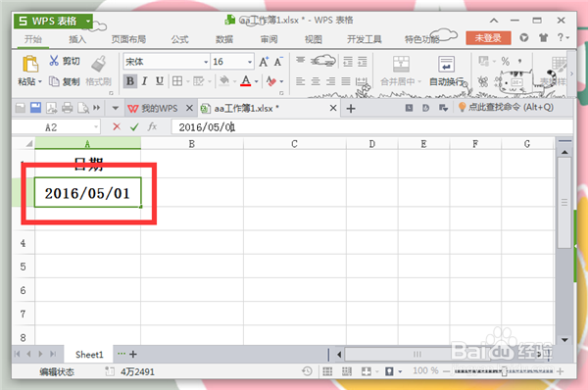Image resolution: width=588 pixels, height=390 pixels.
Task: Open the 页面布局 ribbon tab
Action: (128, 39)
